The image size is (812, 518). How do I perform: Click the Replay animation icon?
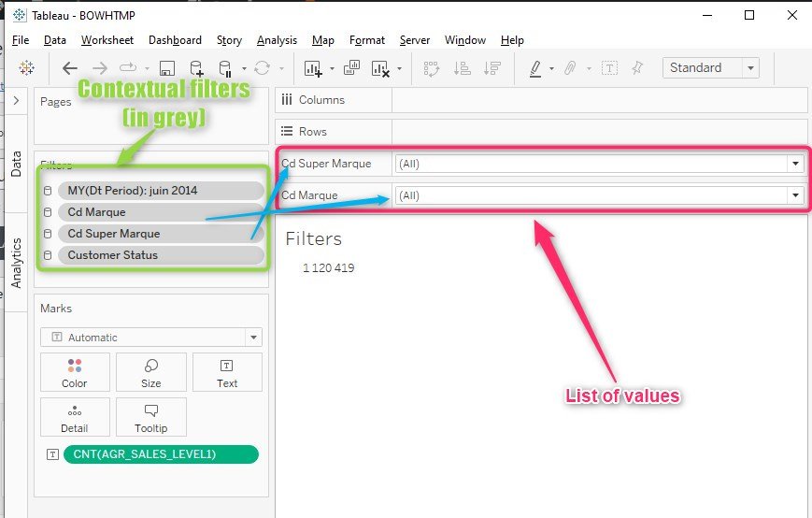[128, 68]
